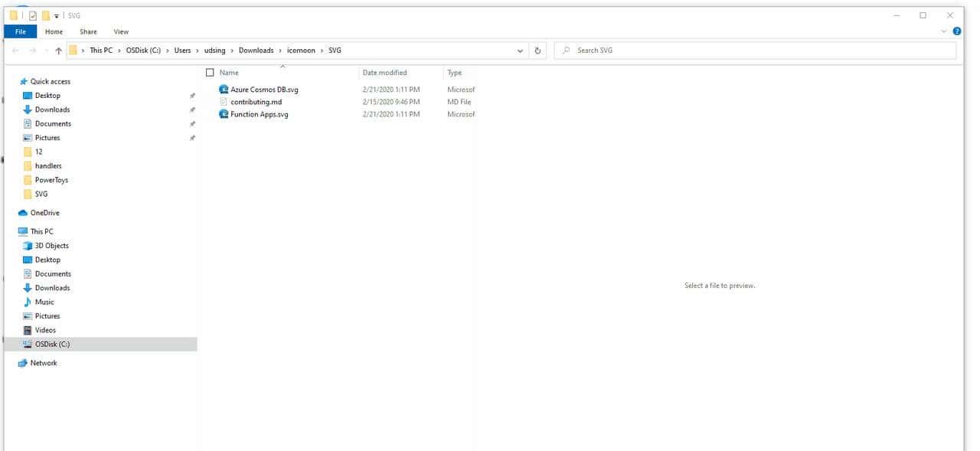980x451 pixels.
Task: Toggle the pin icon next to Downloads
Action: 194,109
